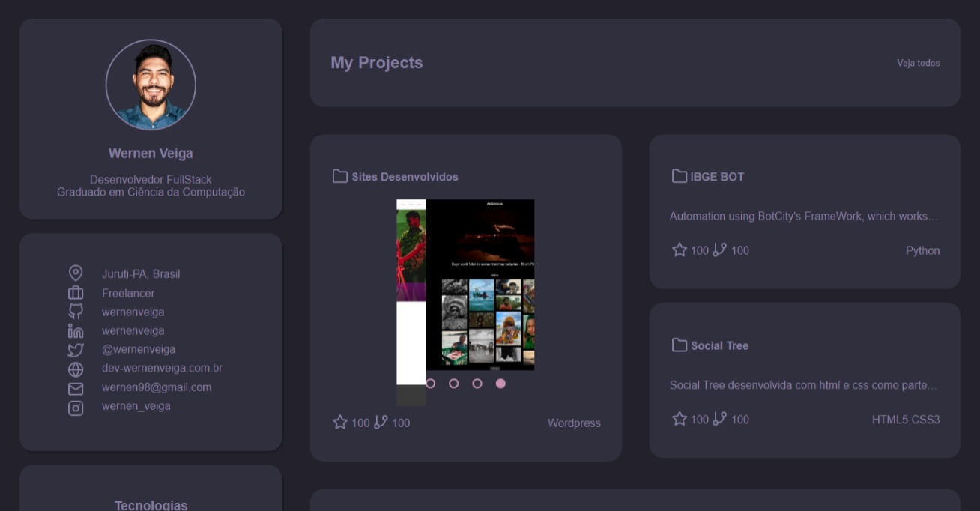
Task: Click the star icon on Social Tree card
Action: click(x=680, y=418)
